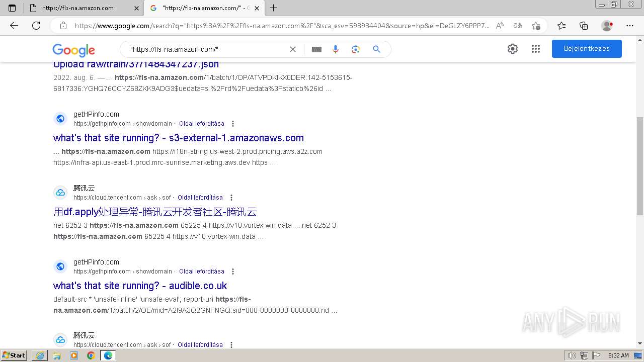Open Read aloud in address bar
Image resolution: width=644 pixels, height=362 pixels.
(x=500, y=26)
